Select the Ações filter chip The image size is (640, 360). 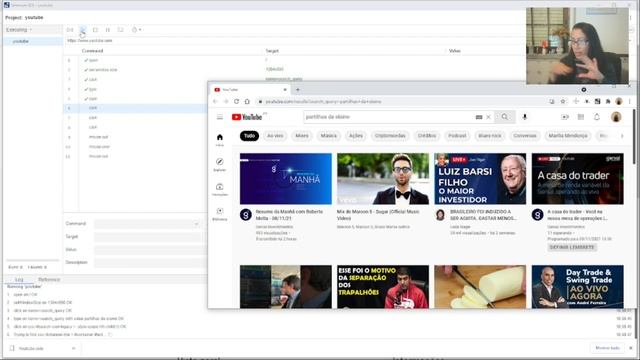(x=356, y=136)
